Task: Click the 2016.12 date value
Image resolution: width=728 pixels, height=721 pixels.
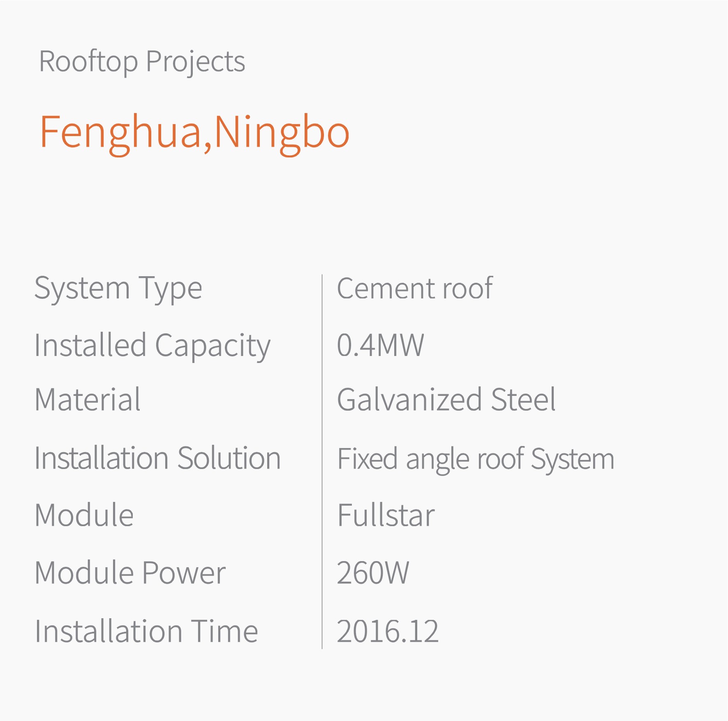Action: pyautogui.click(x=388, y=631)
